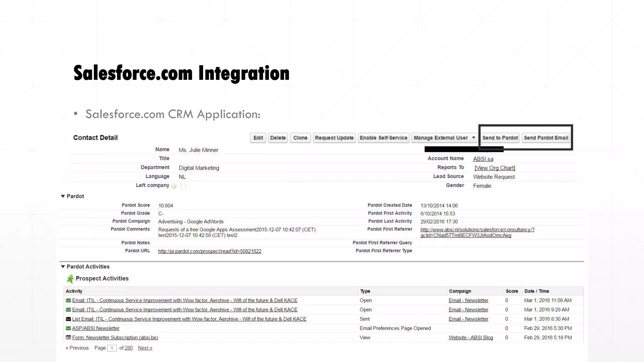Screen dimensions: 644x362
Task: Select the Digital Marketing department value
Action: [x=199, y=168]
